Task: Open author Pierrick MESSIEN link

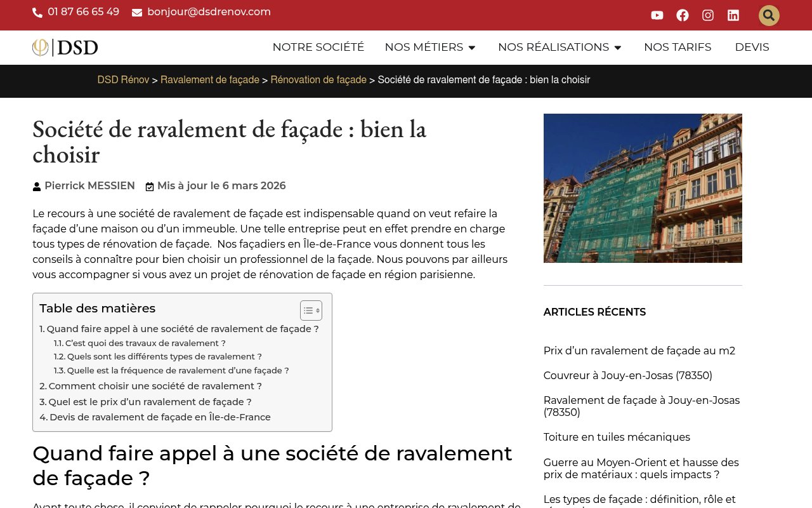Action: tap(89, 186)
